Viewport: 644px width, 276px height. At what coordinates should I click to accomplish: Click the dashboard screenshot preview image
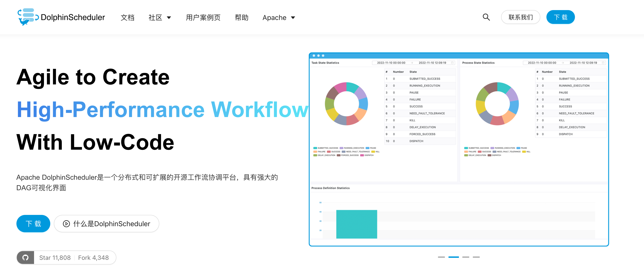coord(459,149)
